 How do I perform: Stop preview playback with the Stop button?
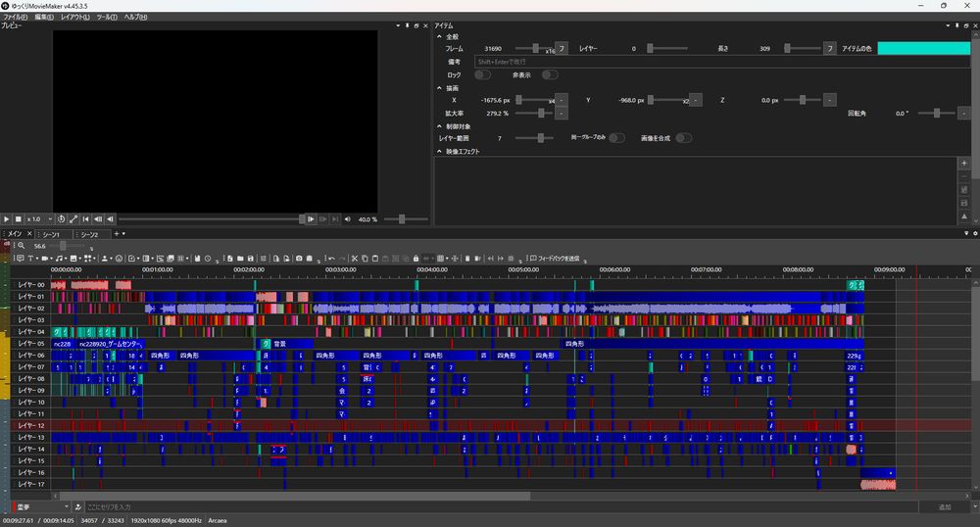click(x=18, y=219)
